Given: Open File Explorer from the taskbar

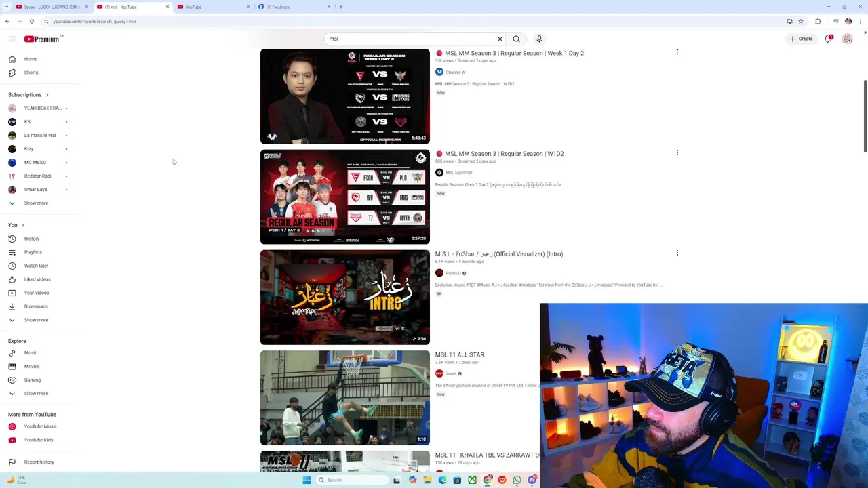Looking at the screenshot, I should (427, 480).
